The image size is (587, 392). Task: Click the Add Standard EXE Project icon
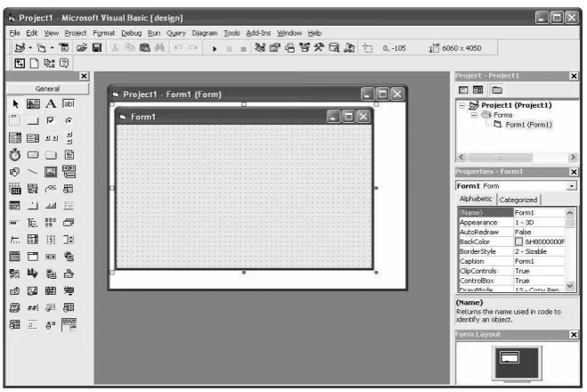pyautogui.click(x=20, y=47)
